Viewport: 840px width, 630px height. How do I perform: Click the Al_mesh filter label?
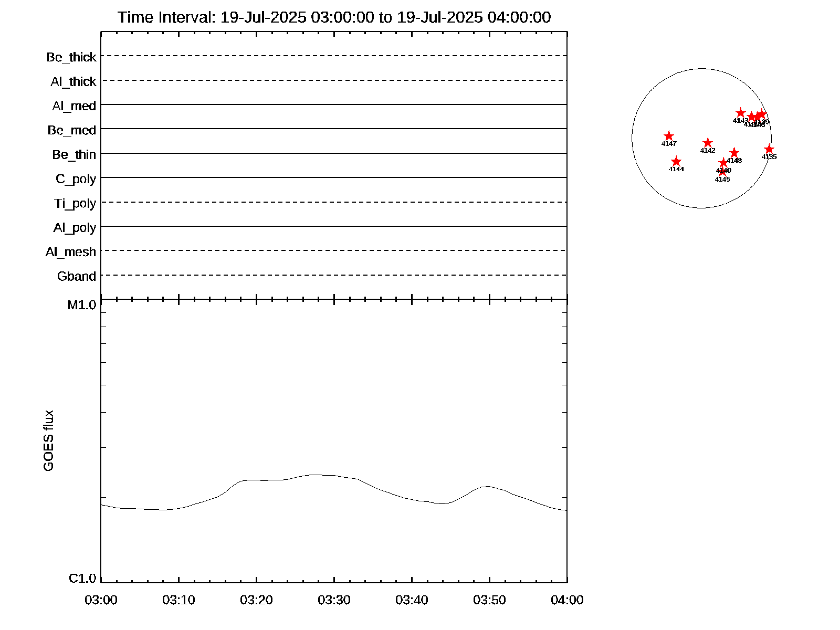pos(71,252)
